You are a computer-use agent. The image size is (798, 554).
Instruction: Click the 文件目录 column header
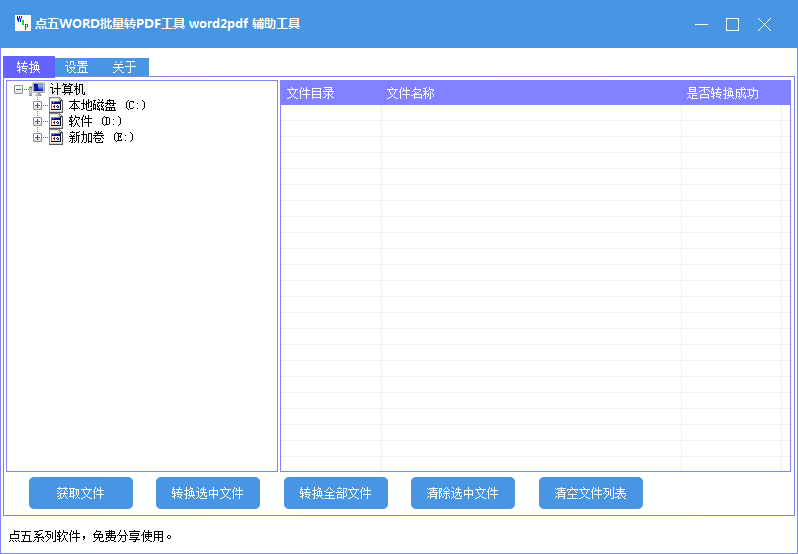point(331,93)
